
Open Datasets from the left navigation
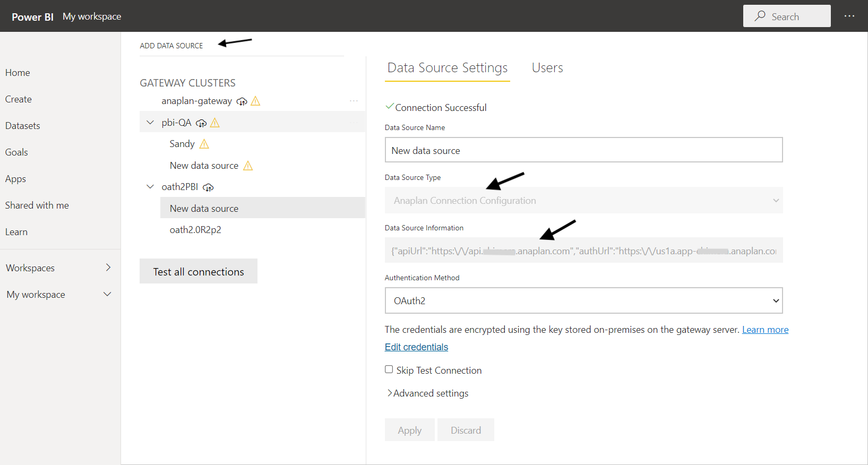tap(23, 126)
